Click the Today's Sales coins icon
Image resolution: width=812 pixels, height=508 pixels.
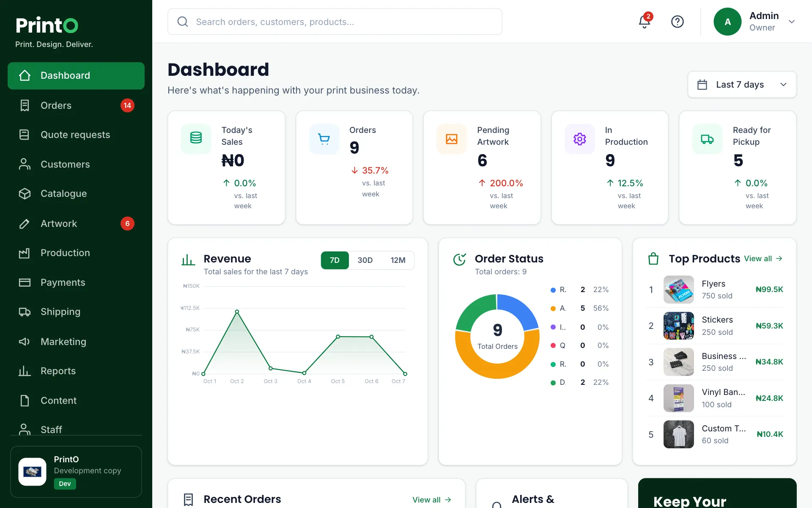(196, 138)
